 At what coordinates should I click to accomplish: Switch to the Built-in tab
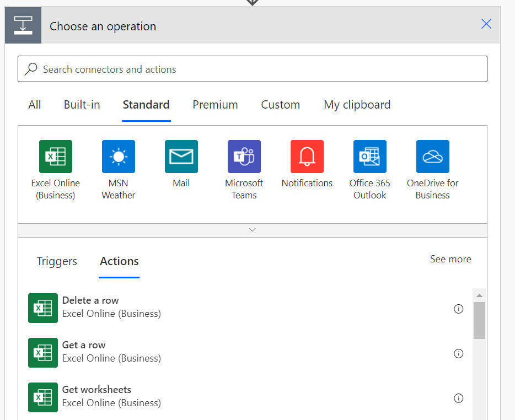pyautogui.click(x=82, y=105)
